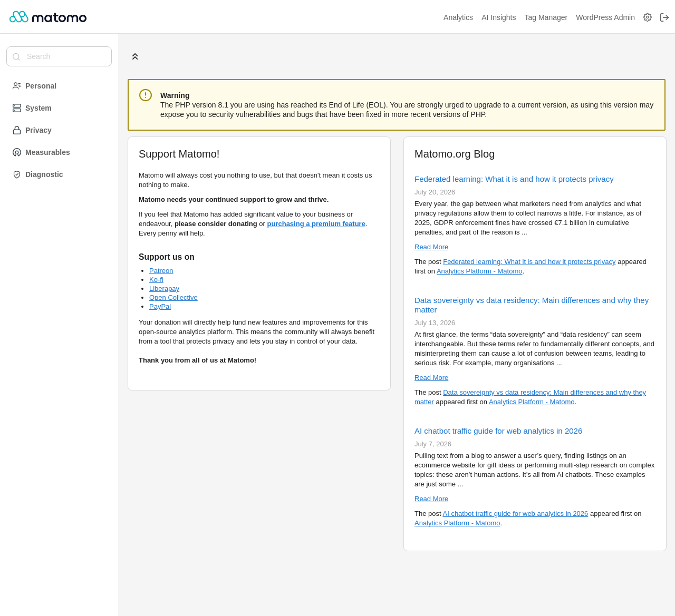The image size is (675, 616).
Task: Go to AI Insights
Action: (x=498, y=17)
